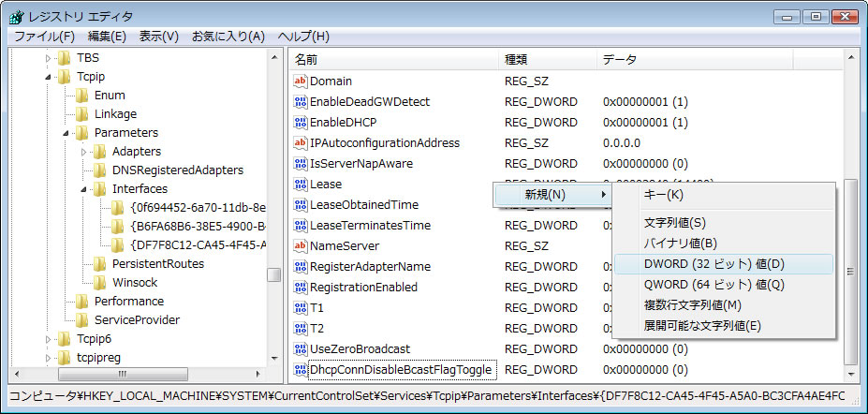
Task: Collapse the Interfaces tree node
Action: [x=83, y=189]
